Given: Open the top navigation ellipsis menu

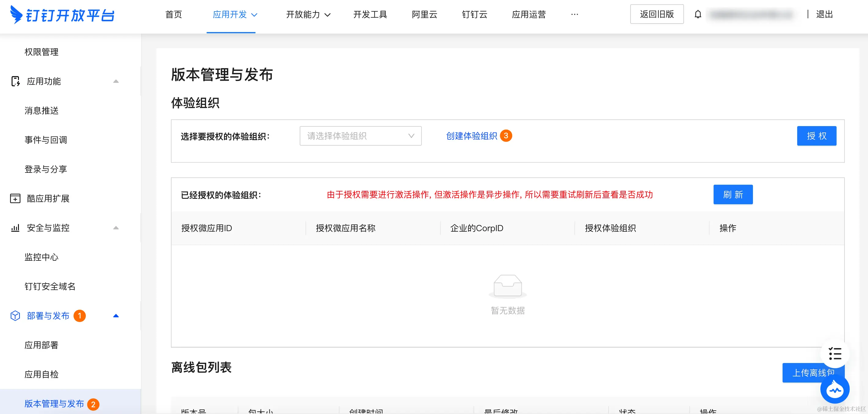Looking at the screenshot, I should click(574, 14).
